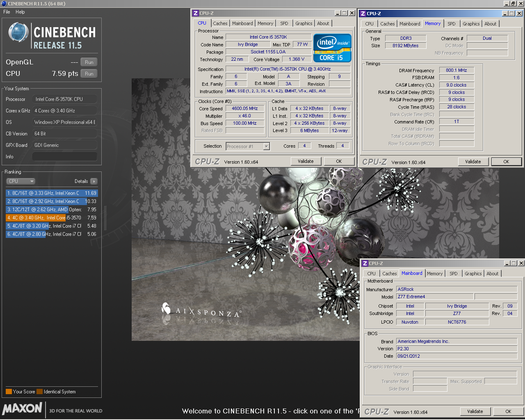Open the Help menu in Cinebench
Image resolution: width=525 pixels, height=420 pixels.
coord(20,12)
